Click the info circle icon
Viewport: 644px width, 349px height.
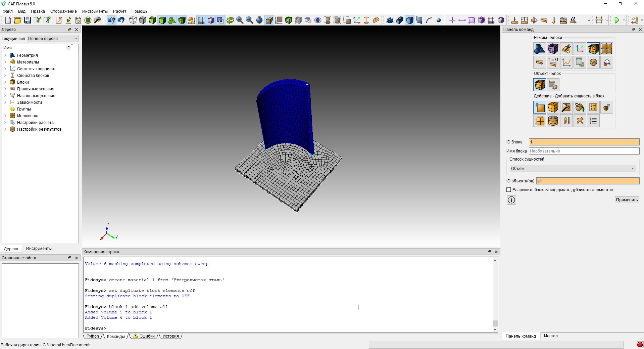click(x=511, y=200)
